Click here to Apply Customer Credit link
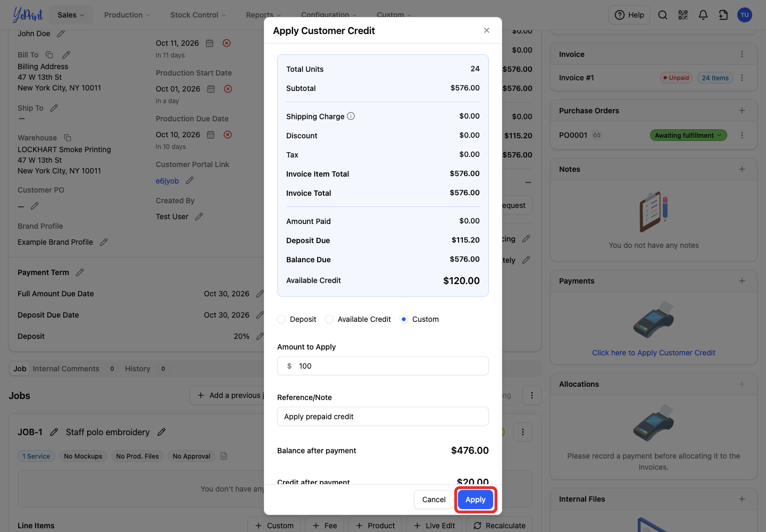 654,353
